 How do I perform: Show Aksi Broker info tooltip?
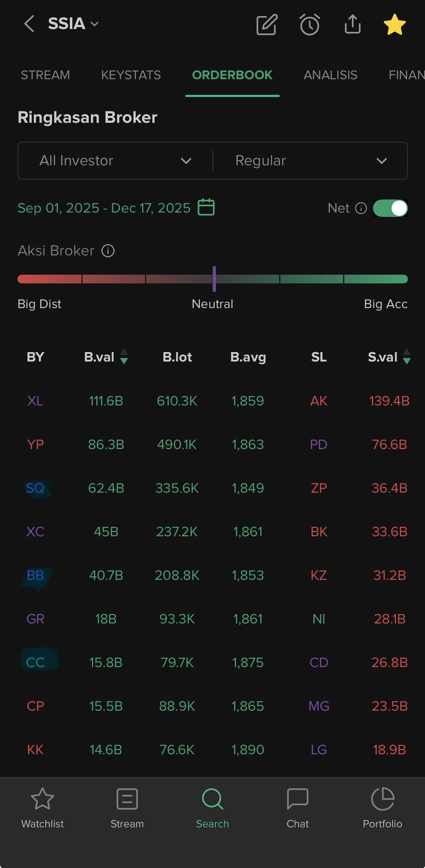[108, 251]
